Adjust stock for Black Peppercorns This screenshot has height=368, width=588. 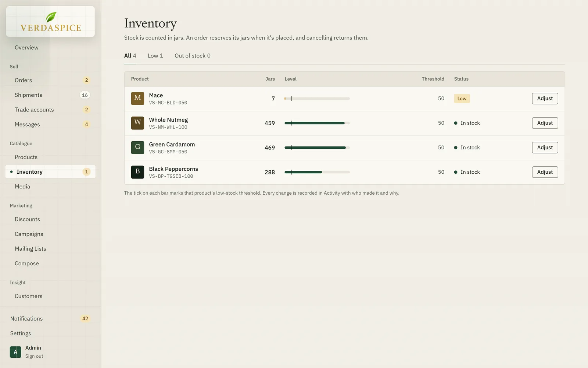(545, 172)
